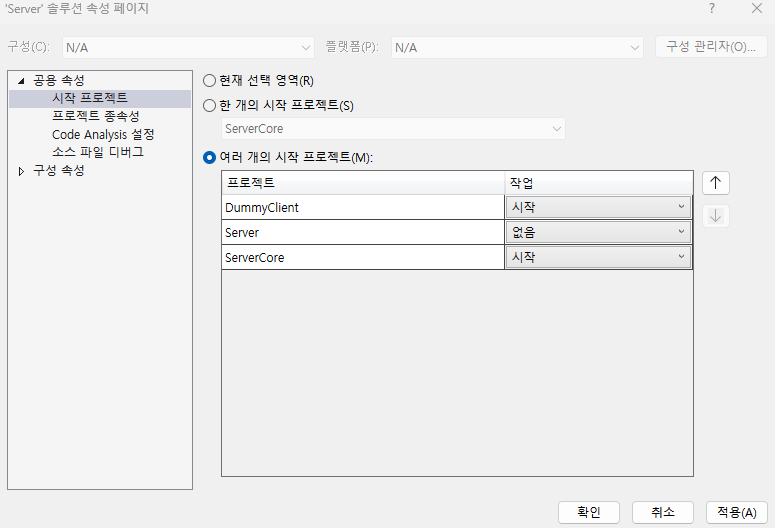Image resolution: width=775 pixels, height=528 pixels.
Task: Select 여러 개의 시작 프로젝트 radio button
Action: [x=210, y=158]
